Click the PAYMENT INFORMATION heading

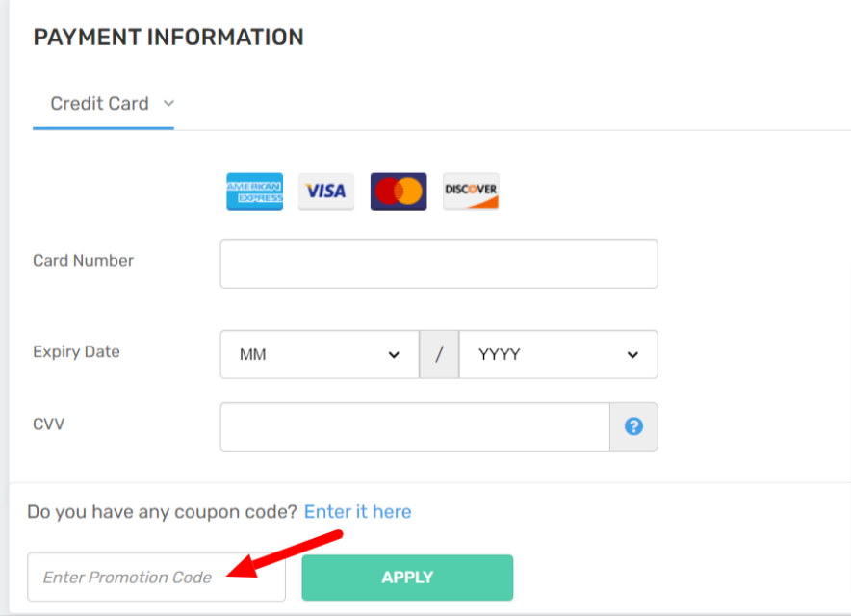pyautogui.click(x=168, y=37)
